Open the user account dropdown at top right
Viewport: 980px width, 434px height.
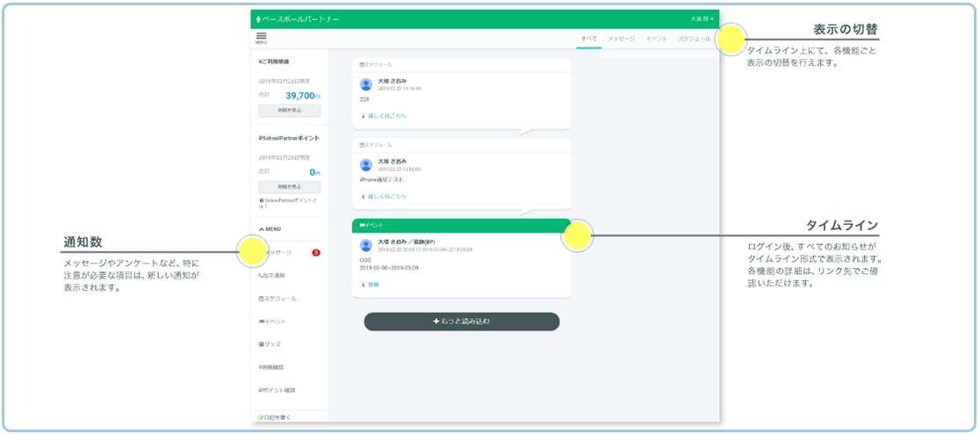tap(702, 18)
